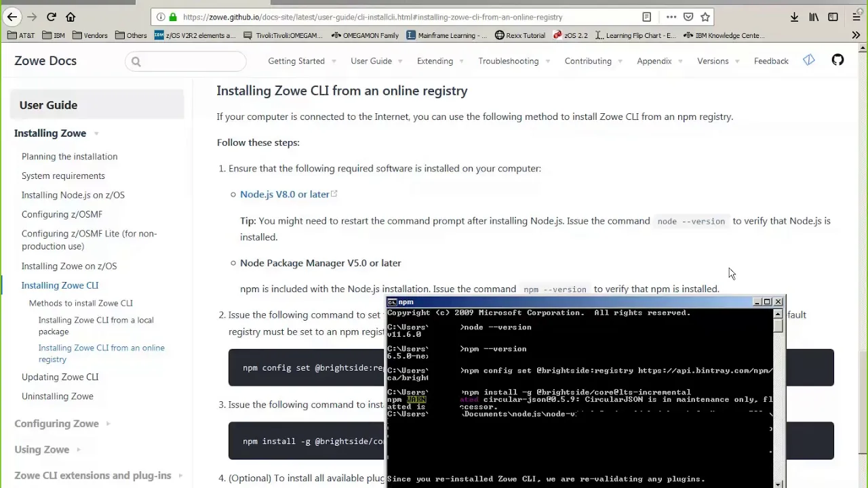868x488 pixels.
Task: Reload the current page
Action: click(52, 17)
